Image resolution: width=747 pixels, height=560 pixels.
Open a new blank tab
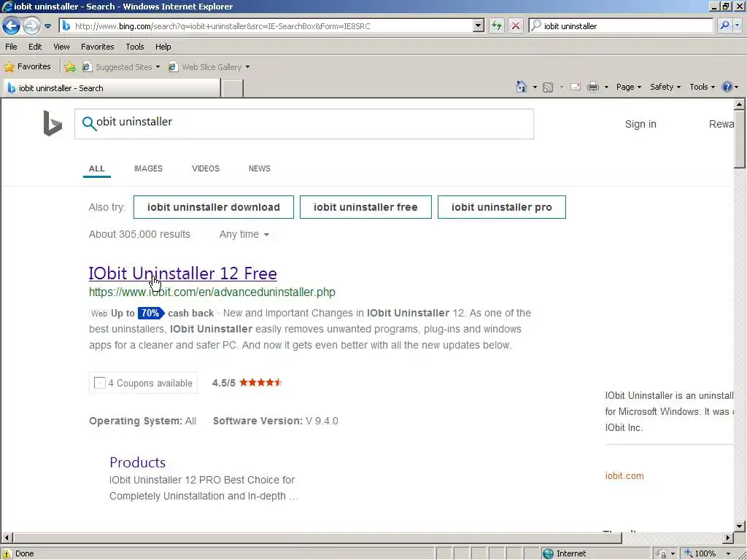(x=233, y=88)
